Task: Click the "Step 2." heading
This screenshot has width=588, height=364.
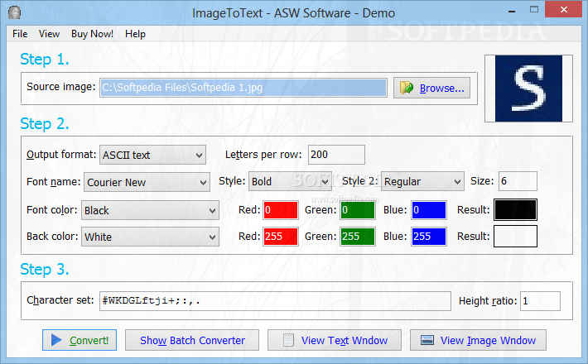Action: tap(45, 123)
